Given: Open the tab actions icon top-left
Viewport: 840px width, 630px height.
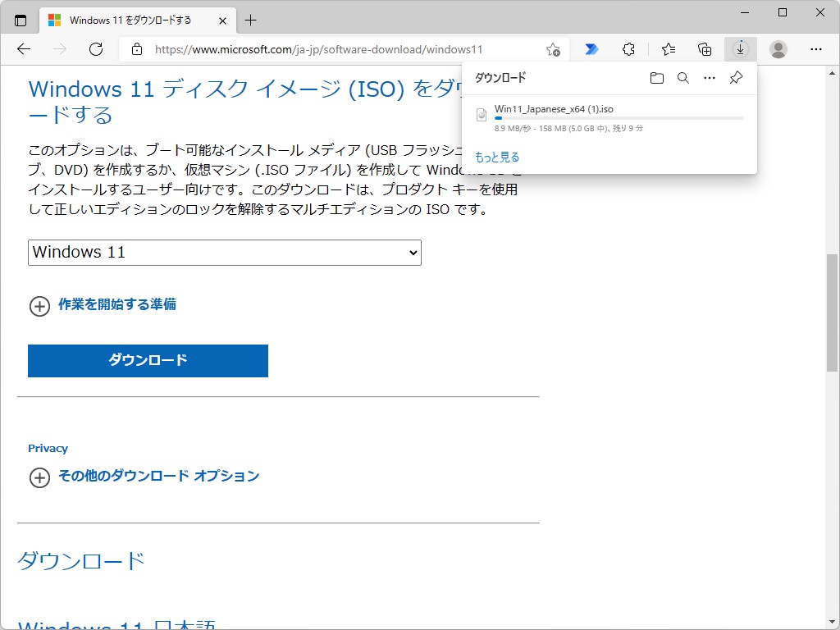Looking at the screenshot, I should 20,19.
